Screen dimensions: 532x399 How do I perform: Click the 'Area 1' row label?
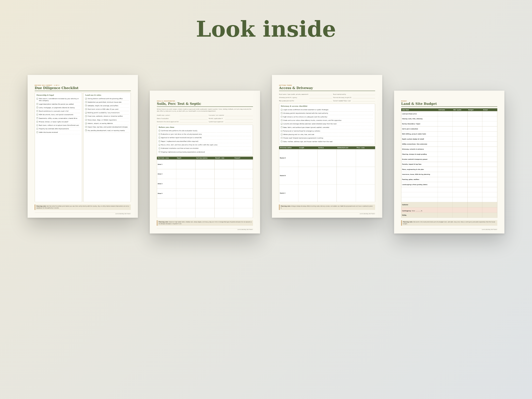click(160, 165)
